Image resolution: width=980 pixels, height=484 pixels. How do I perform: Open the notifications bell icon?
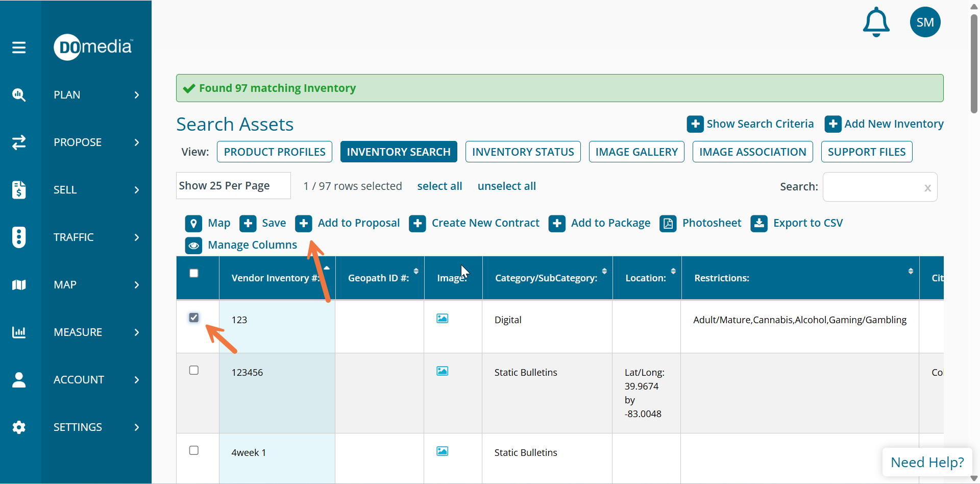(x=876, y=22)
